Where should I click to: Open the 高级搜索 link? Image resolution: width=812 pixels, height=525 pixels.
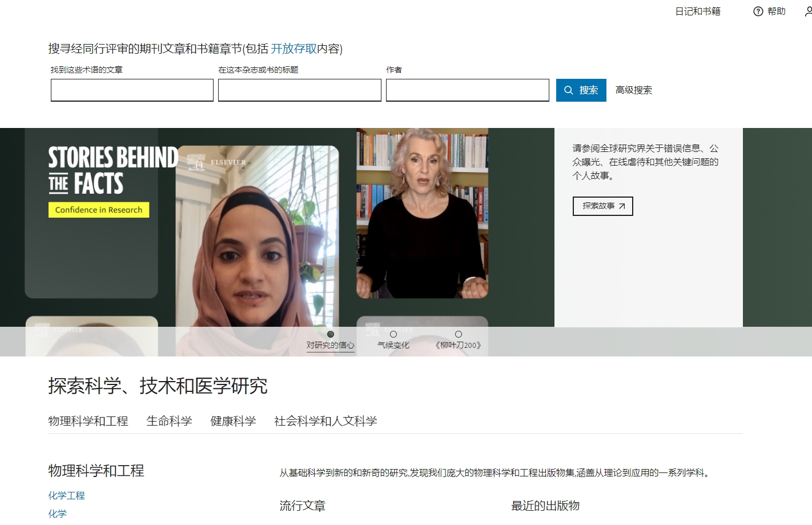click(x=634, y=90)
